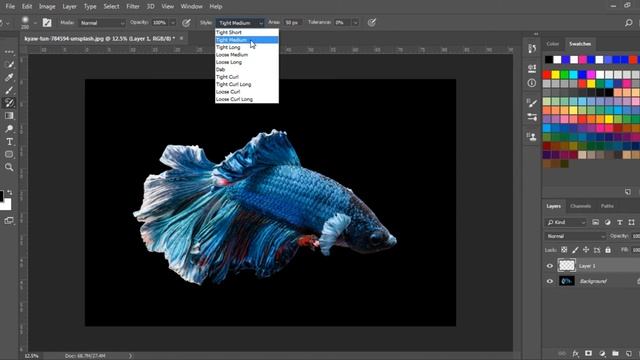Open the Info panel icon

(x=532, y=83)
